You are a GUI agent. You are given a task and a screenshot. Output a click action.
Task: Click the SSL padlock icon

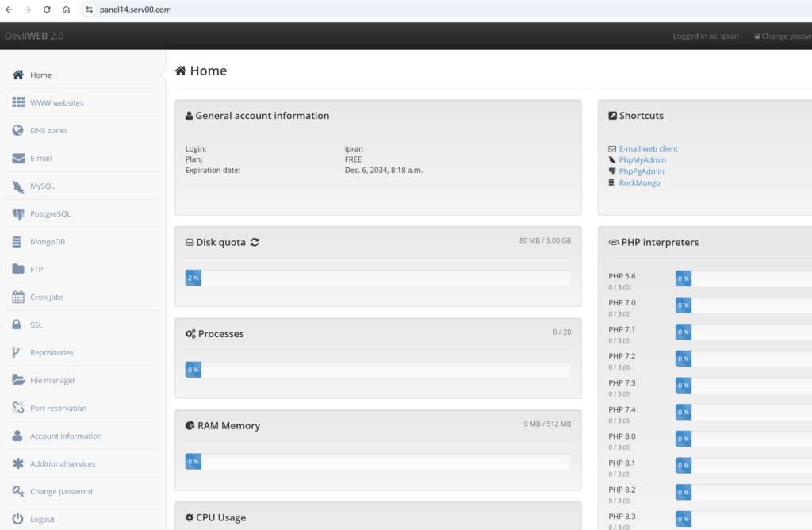click(17, 325)
